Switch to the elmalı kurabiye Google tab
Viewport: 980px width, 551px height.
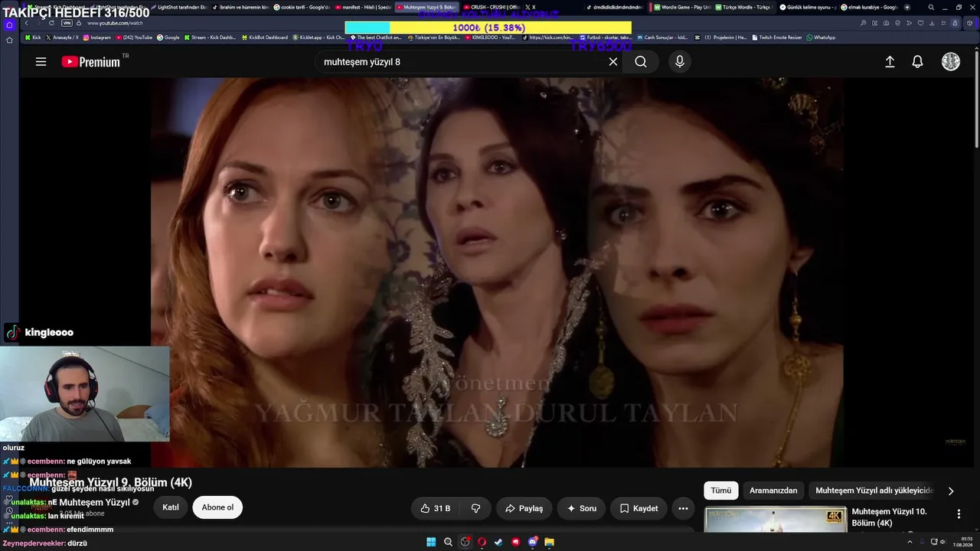[868, 7]
